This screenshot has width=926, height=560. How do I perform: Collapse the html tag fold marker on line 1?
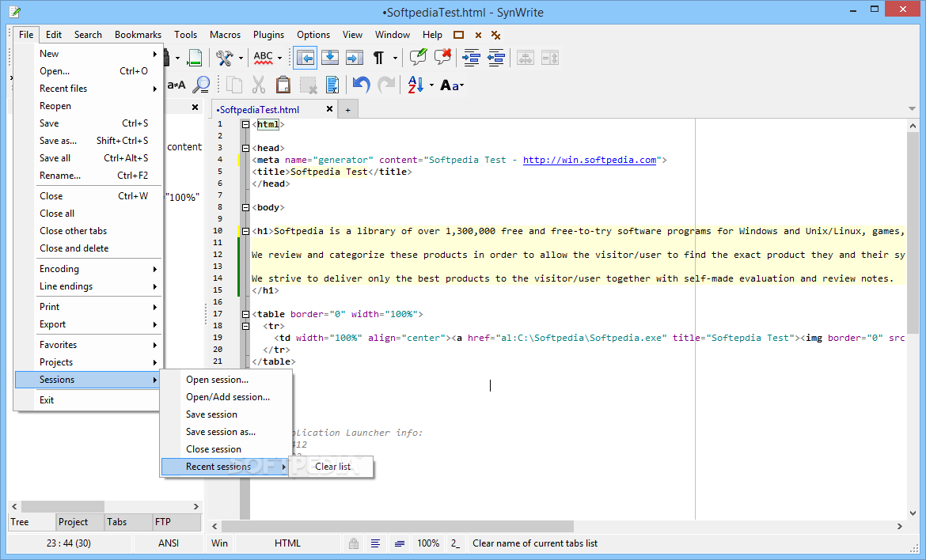(x=245, y=124)
